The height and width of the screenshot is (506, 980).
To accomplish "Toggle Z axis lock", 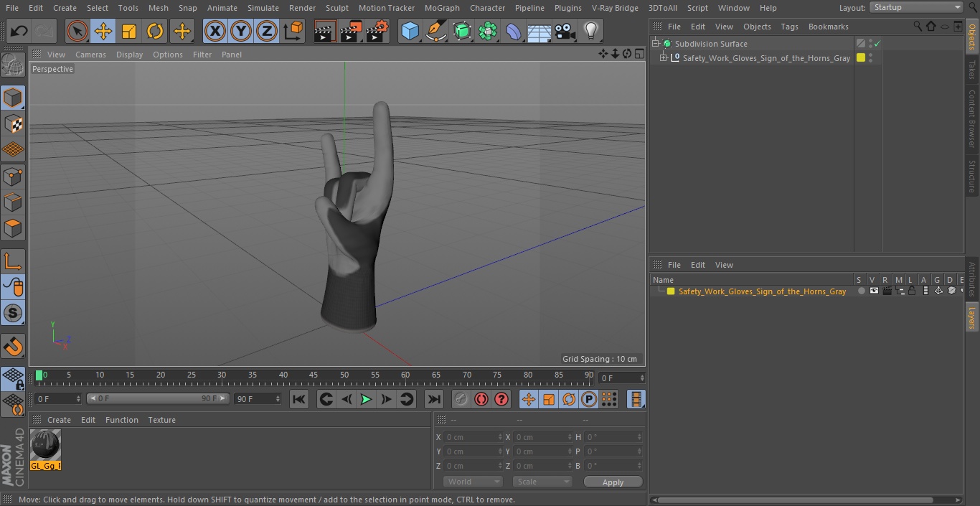I will pos(267,31).
